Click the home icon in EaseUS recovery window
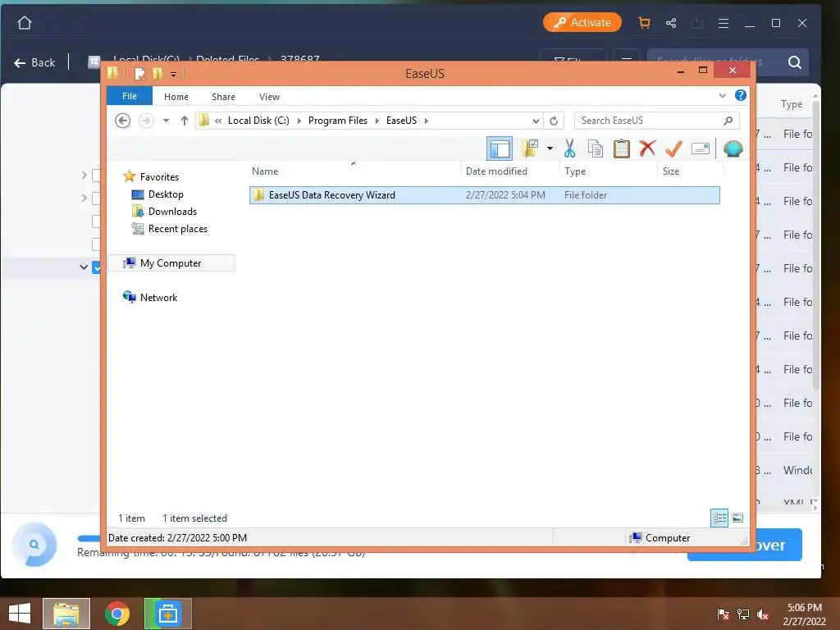 (x=25, y=22)
